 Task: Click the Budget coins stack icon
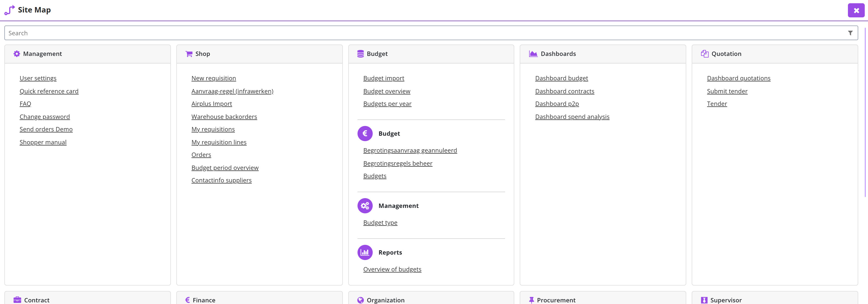point(360,53)
